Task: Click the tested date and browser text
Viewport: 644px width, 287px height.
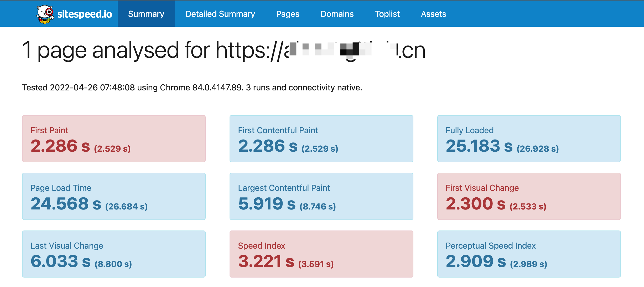Action: click(192, 88)
